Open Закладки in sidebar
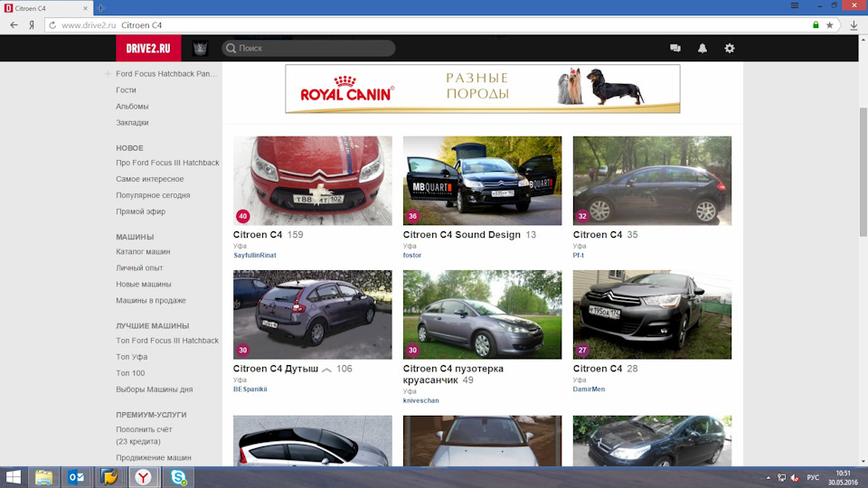Screen dimensions: 868x488 point(132,122)
